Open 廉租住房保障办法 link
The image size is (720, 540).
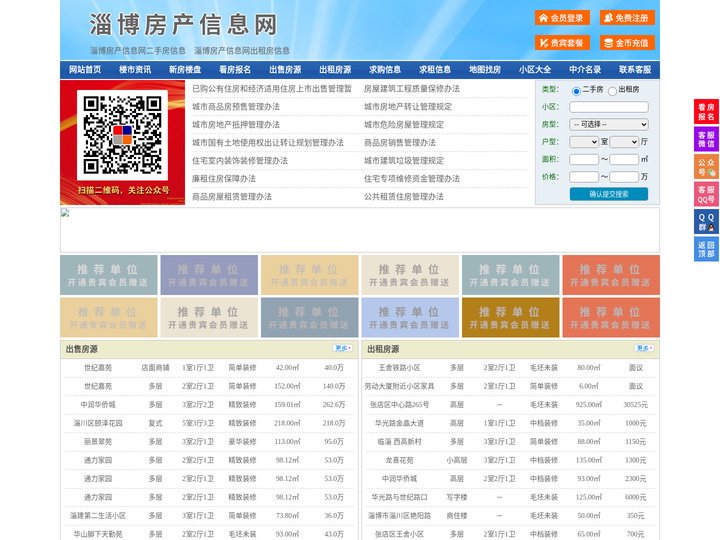tap(224, 179)
